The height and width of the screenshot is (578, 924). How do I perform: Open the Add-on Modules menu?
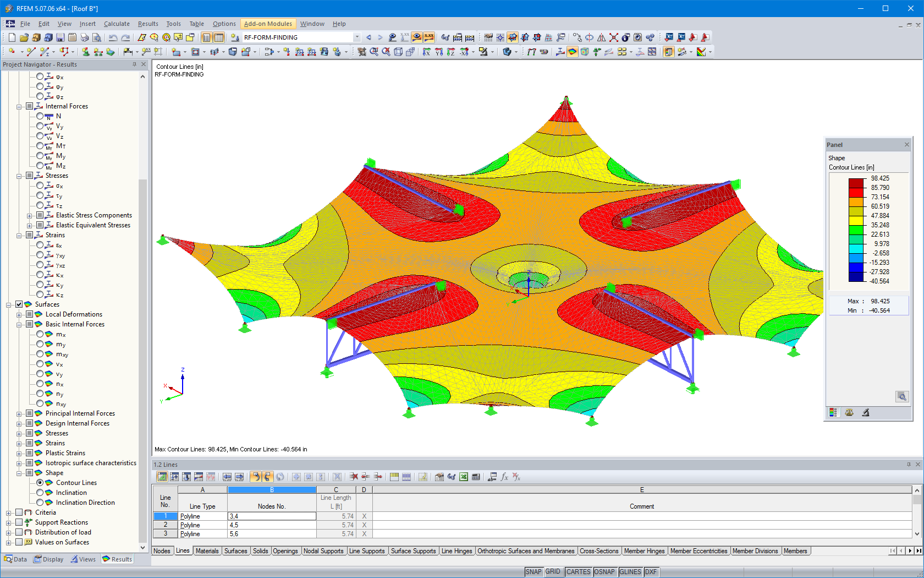coord(268,24)
